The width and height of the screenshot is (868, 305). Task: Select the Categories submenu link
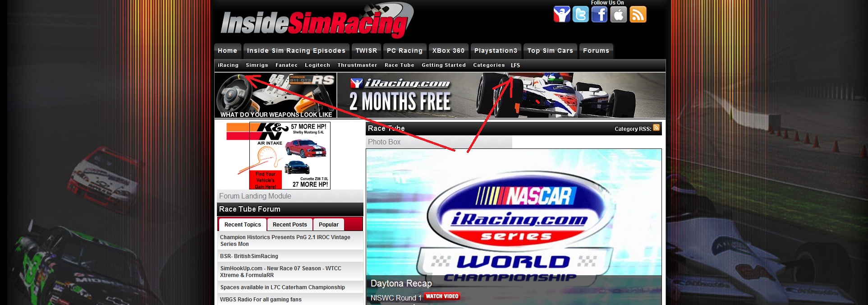click(489, 65)
